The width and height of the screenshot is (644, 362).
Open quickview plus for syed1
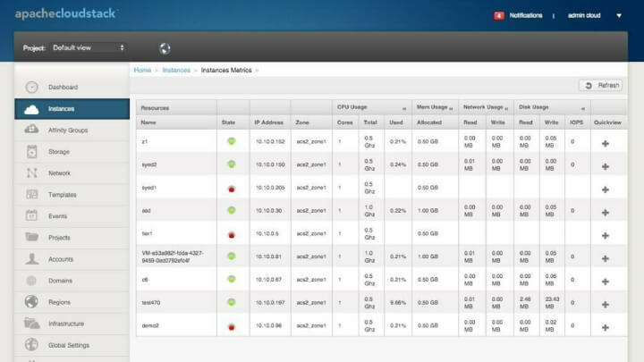pyautogui.click(x=605, y=189)
